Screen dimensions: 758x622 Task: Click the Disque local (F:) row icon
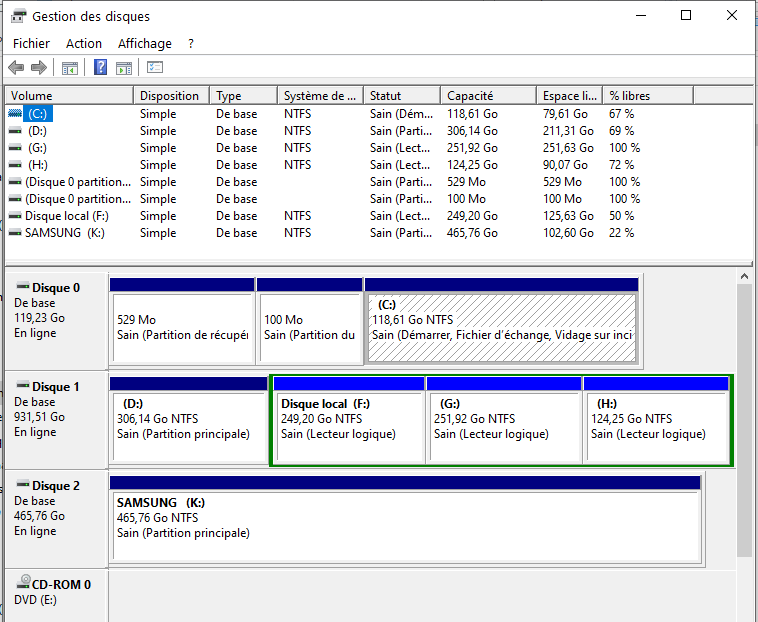pos(15,216)
